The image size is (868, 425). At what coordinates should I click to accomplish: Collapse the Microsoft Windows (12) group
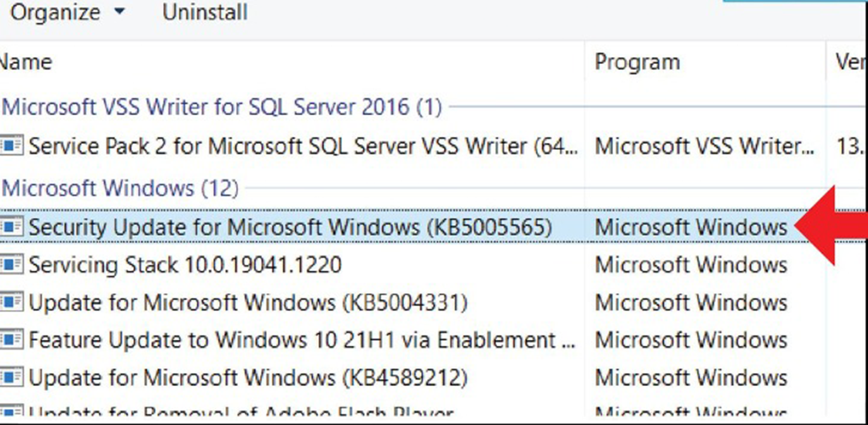(x=120, y=188)
